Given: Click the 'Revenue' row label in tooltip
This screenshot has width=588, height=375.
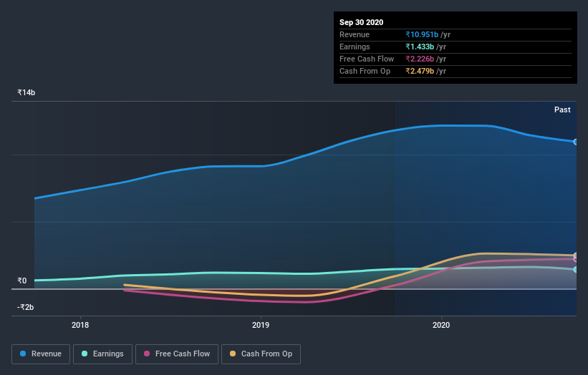Looking at the screenshot, I should point(355,34).
